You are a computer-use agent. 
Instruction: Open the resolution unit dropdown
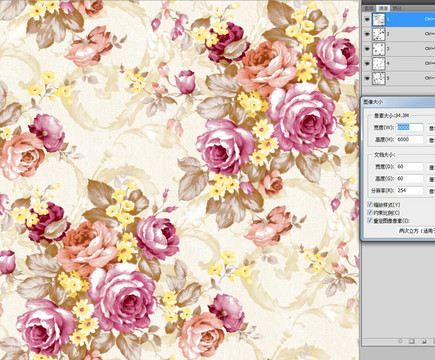click(x=431, y=191)
